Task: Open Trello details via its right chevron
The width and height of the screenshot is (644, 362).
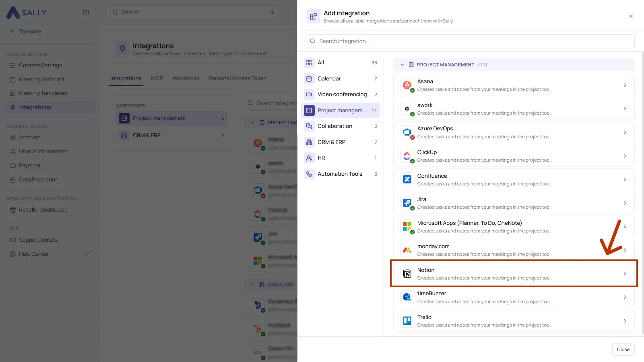Action: [x=625, y=321]
